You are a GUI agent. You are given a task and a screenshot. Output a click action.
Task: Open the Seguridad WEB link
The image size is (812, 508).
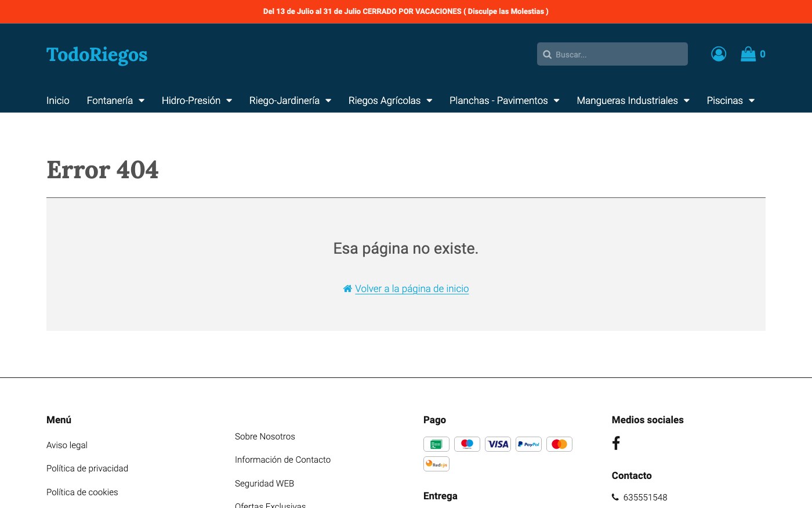[x=264, y=484]
